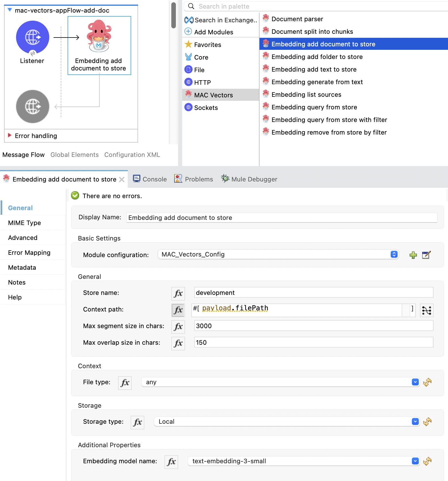This screenshot has width=448, height=481.
Task: Toggle fx expression mode for Max segment size
Action: pyautogui.click(x=178, y=327)
